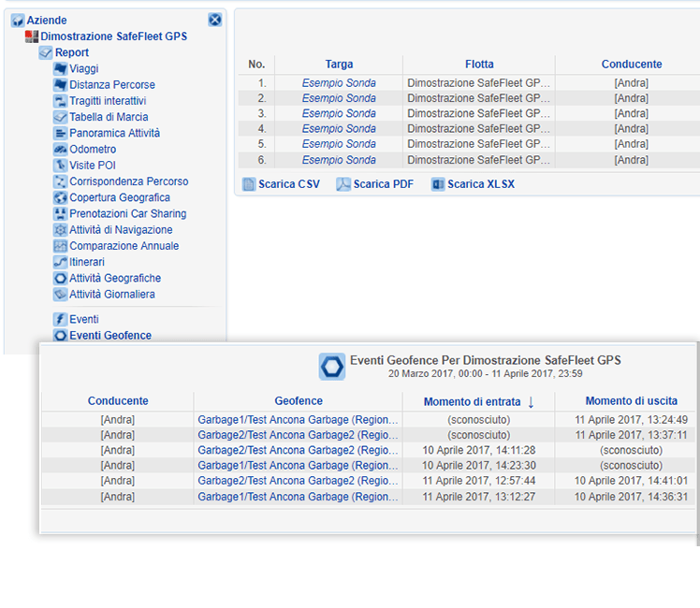Open Visite POI report
Viewport: 700px width, 608px height.
93,165
